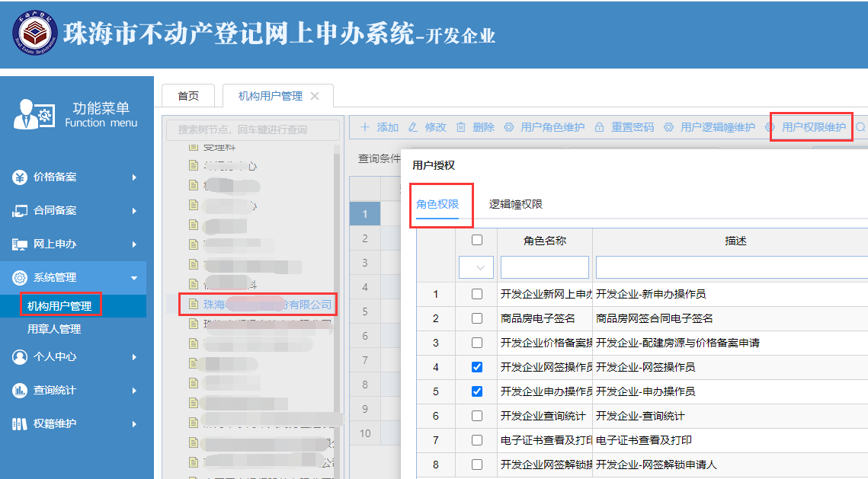The image size is (868, 479).
Task: Check the box for 商品房电子签名 role
Action: pos(477,318)
